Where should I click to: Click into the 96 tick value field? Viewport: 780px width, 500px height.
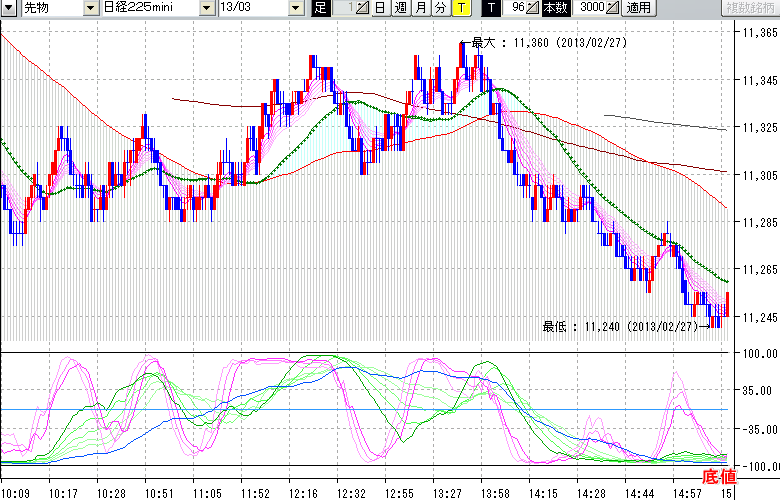(515, 8)
